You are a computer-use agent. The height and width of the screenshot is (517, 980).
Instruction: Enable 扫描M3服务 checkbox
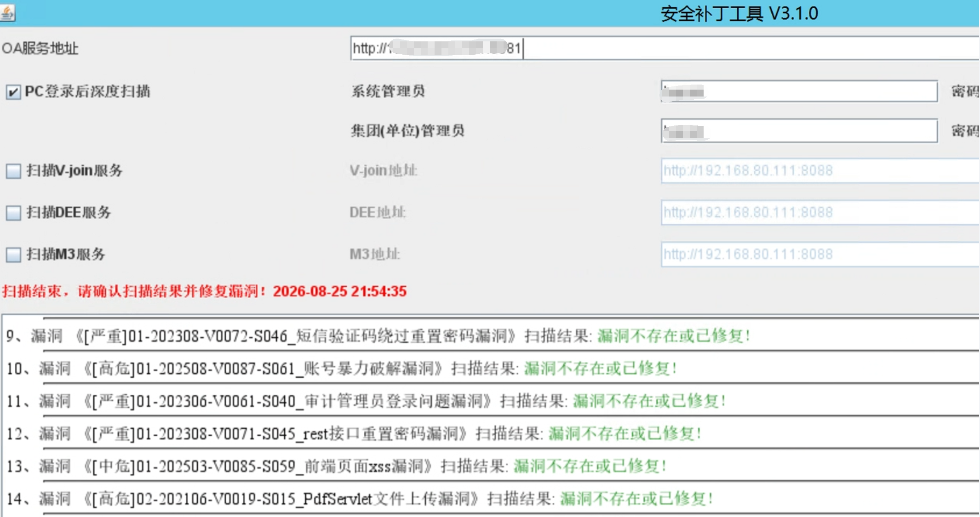13,255
